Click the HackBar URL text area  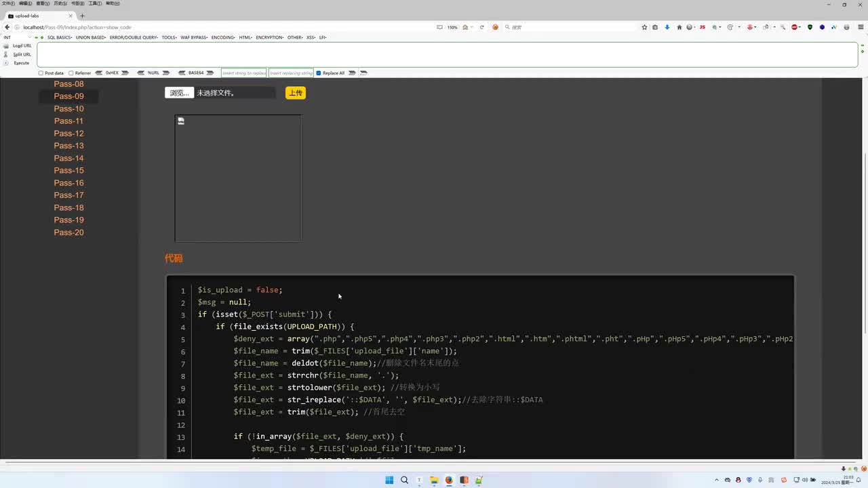click(448, 55)
